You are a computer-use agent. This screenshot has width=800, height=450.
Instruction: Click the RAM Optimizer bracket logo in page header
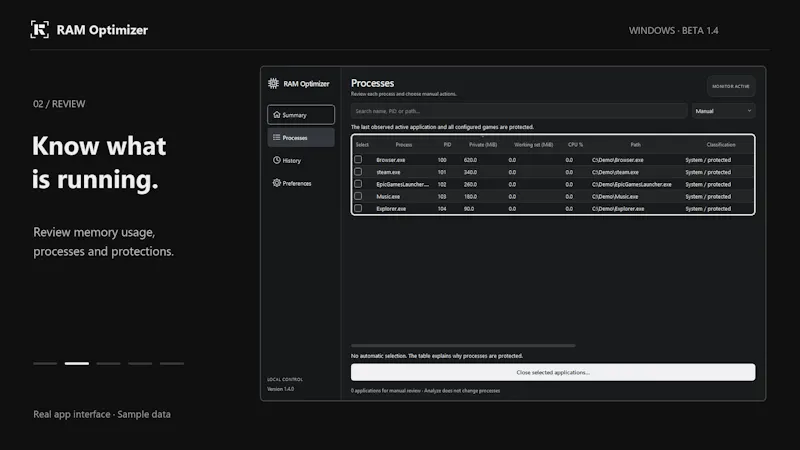[40, 30]
